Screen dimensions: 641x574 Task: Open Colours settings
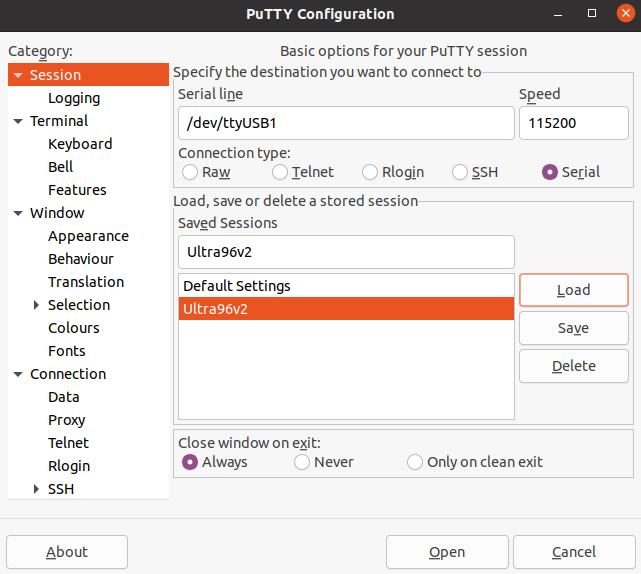pos(74,328)
